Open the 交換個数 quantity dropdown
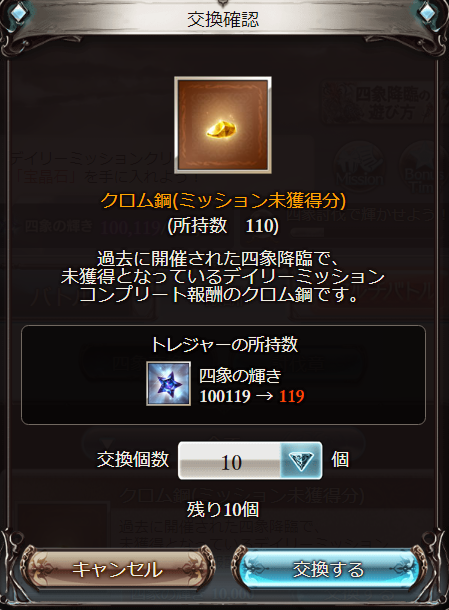Image resolution: width=449 pixels, height=610 pixels. click(250, 460)
